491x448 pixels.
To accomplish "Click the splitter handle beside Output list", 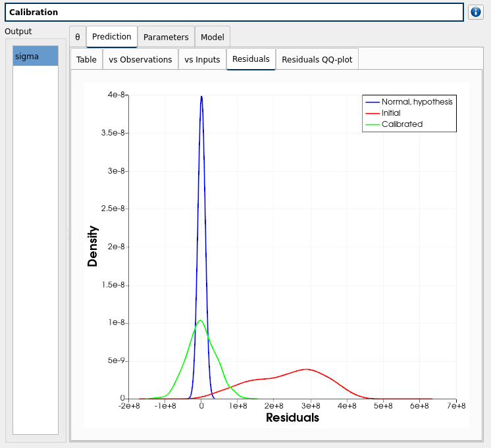I will [x=67, y=235].
